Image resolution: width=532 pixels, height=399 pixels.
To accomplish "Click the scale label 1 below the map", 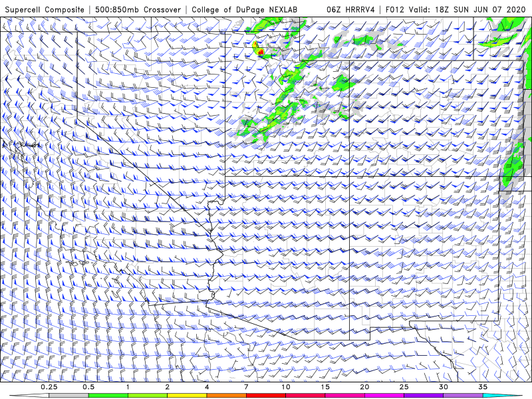I will click(128, 387).
